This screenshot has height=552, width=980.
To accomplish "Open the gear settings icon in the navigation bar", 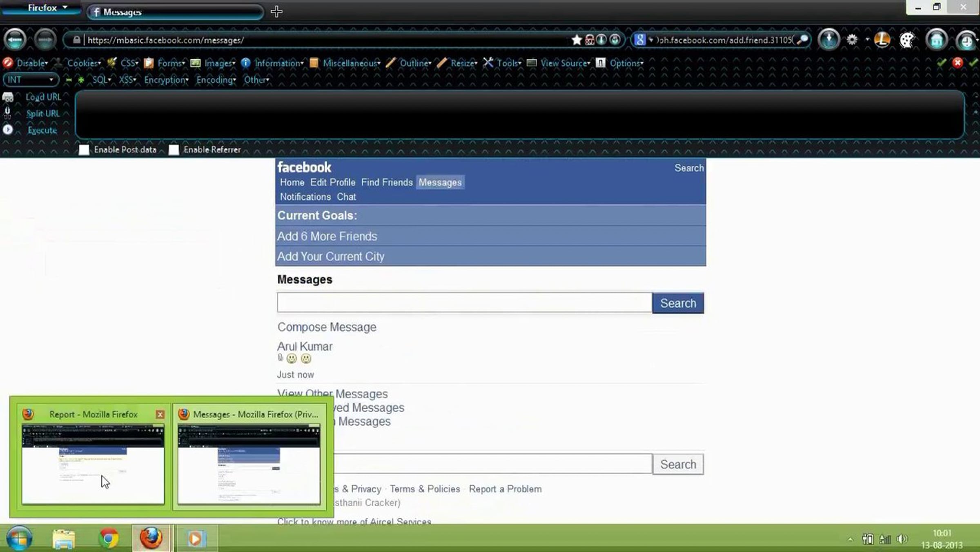I will click(852, 40).
